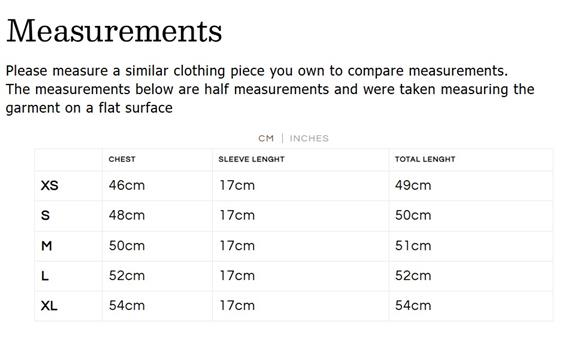
Task: Click the TOTAL LENGHT column header
Action: pos(425,159)
